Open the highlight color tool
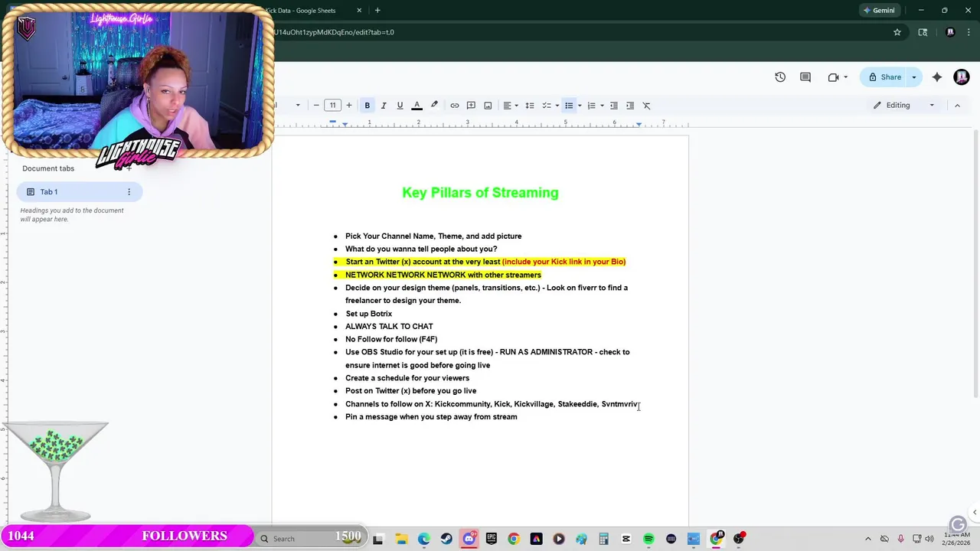Viewport: 980px width, 551px height. (434, 106)
